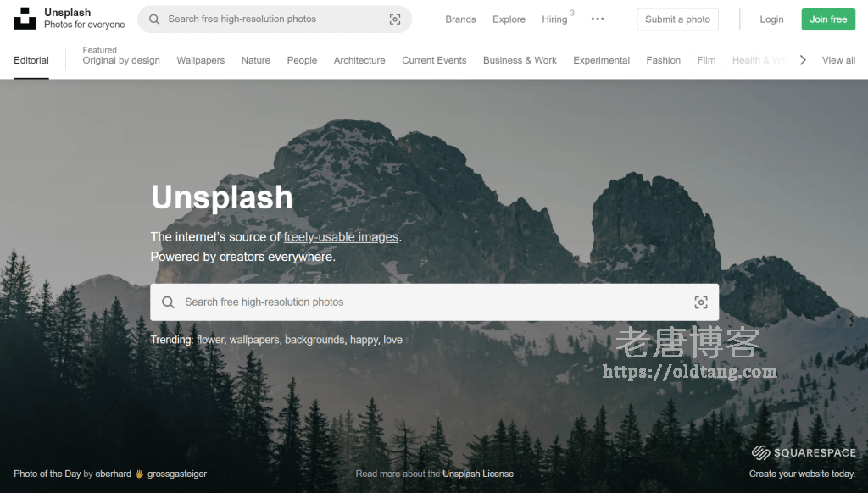The width and height of the screenshot is (868, 493).
Task: Open the Explore menu
Action: 509,19
